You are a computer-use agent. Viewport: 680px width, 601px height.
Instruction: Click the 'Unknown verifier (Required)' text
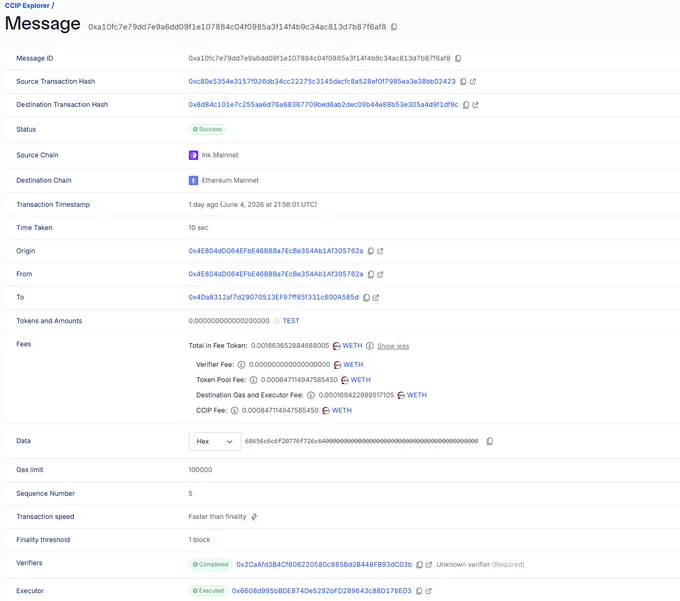(x=480, y=565)
